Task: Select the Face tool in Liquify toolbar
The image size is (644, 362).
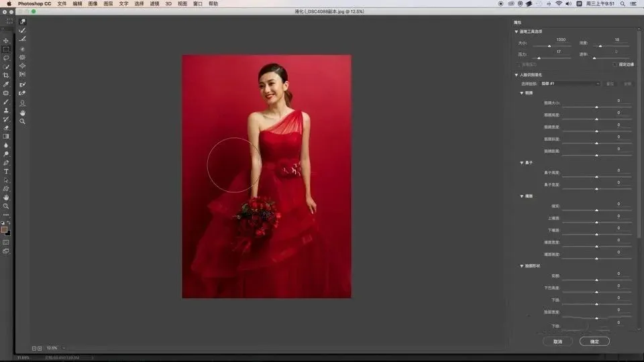Action: 23,103
